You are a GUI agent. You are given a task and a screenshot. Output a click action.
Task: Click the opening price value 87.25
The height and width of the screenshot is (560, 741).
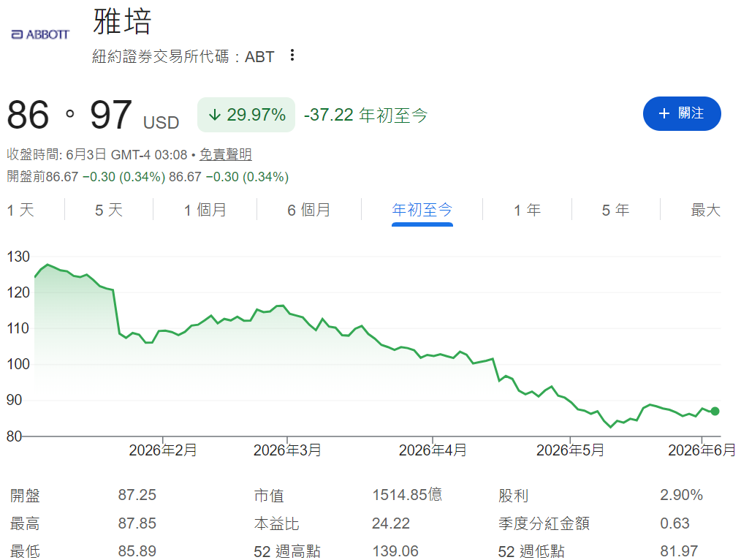click(137, 495)
